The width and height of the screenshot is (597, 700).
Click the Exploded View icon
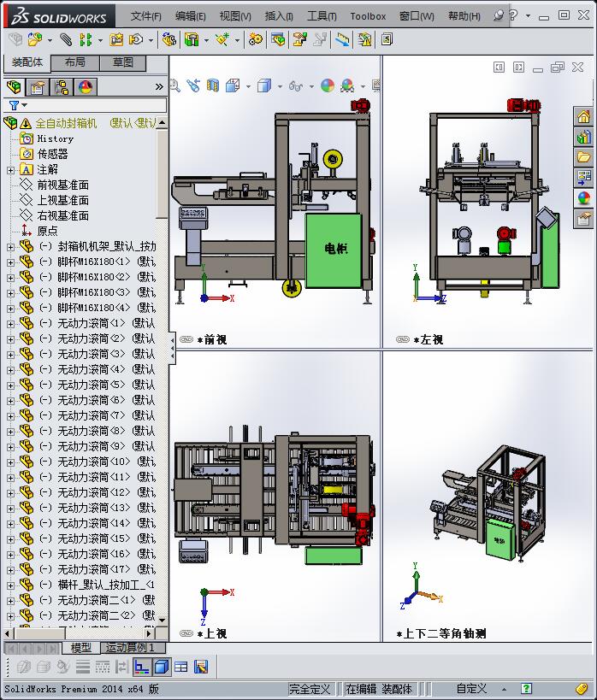click(x=299, y=39)
